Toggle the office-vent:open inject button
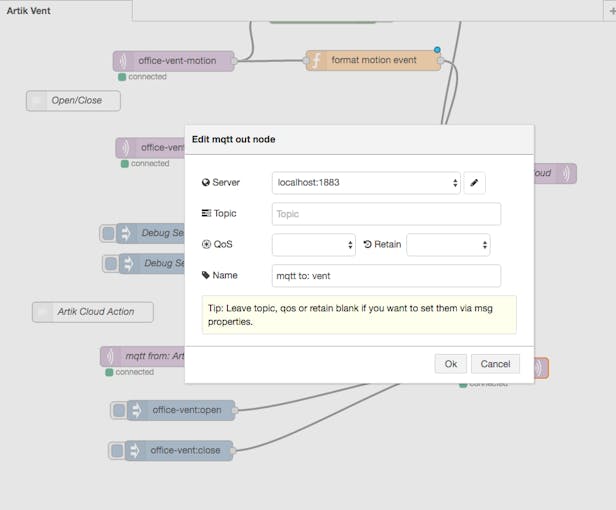Viewport: 616px width, 510px height. click(x=118, y=410)
